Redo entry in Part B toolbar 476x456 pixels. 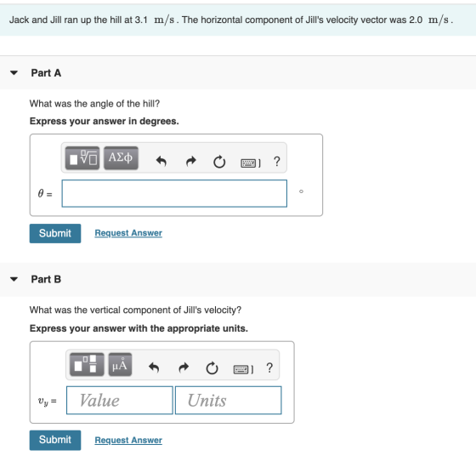[x=184, y=368]
